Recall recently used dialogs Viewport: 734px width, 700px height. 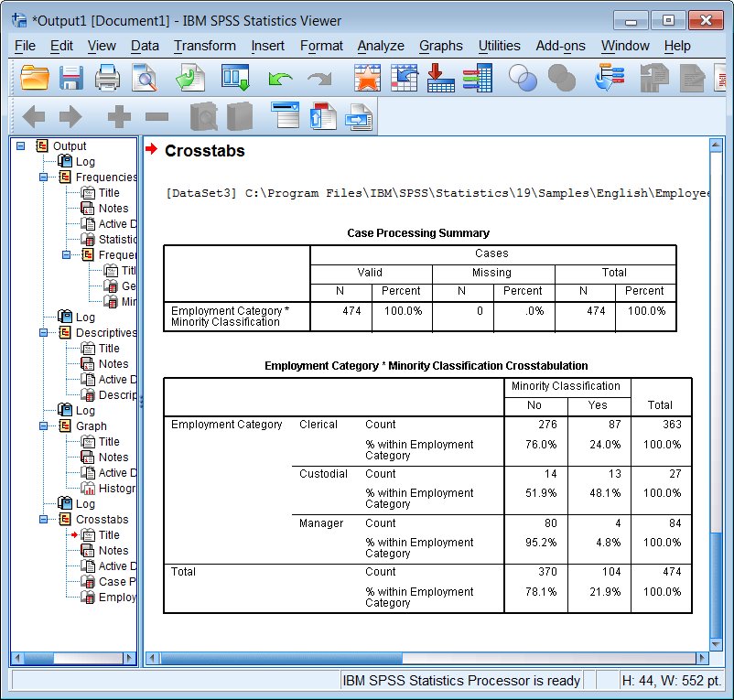pyautogui.click(x=235, y=78)
